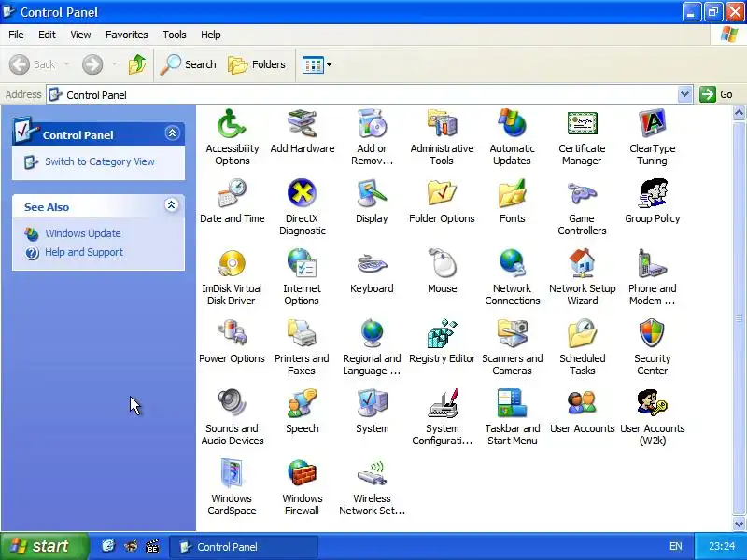Click the Go button
747x560 pixels.
point(717,94)
